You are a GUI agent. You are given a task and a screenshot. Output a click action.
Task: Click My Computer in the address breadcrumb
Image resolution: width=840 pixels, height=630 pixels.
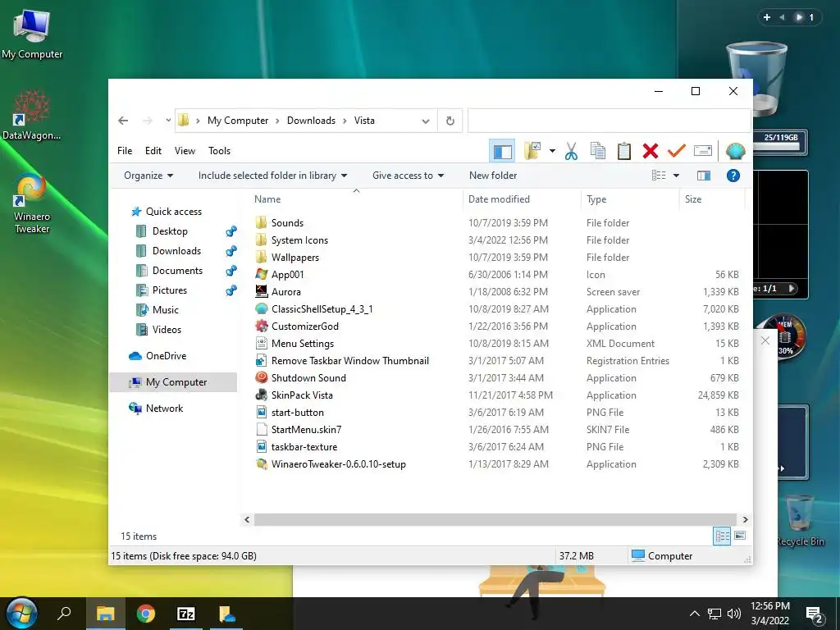point(238,121)
